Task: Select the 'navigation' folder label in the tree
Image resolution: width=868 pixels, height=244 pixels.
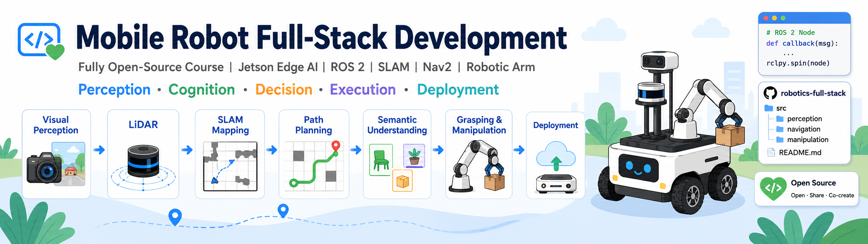Action: (804, 129)
